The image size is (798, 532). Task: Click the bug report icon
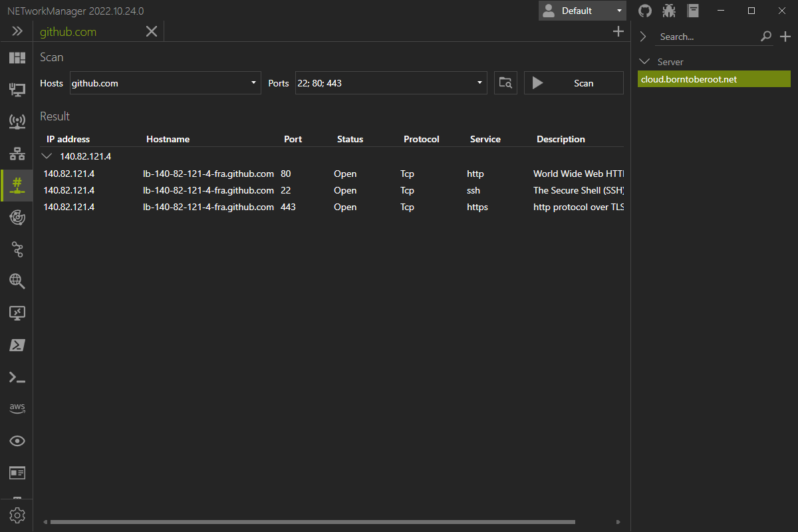669,11
